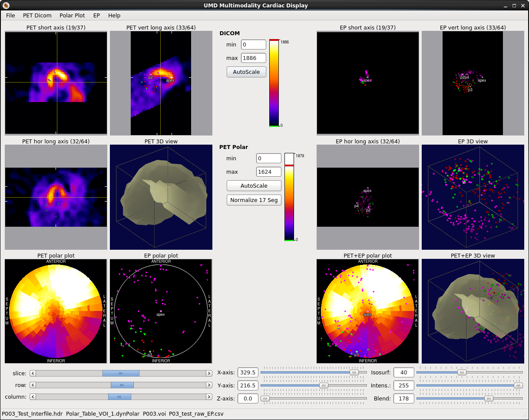Screen dimensions: 529x420
Task: Click red max marker on DICOM colorbar
Action: (274, 40)
